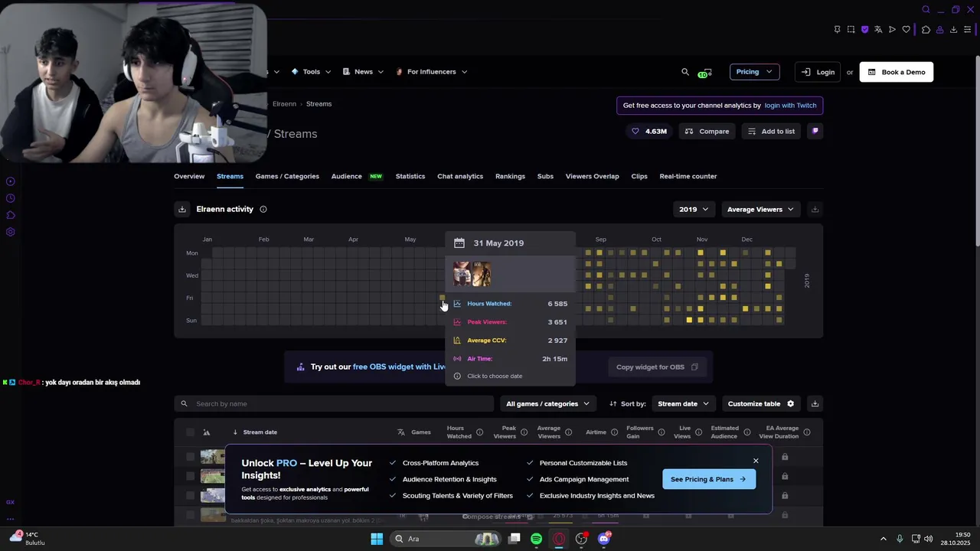Viewport: 980px width, 551px height.
Task: Open Discord from the taskbar
Action: (604, 539)
